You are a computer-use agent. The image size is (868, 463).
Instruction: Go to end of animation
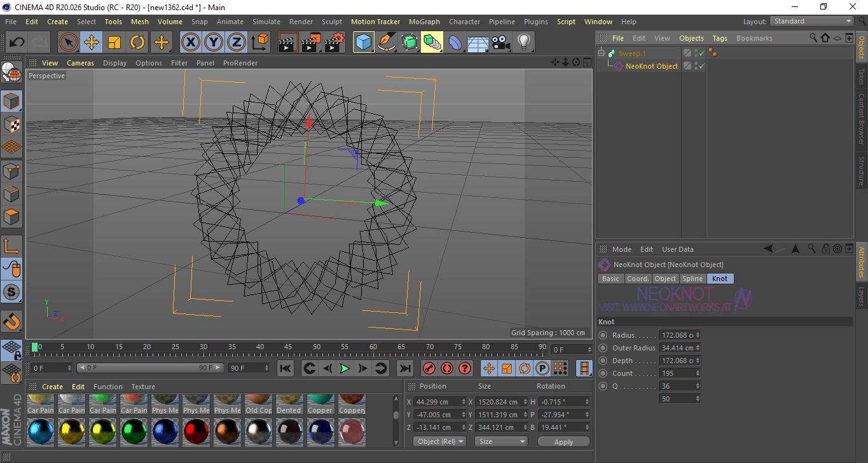[404, 368]
